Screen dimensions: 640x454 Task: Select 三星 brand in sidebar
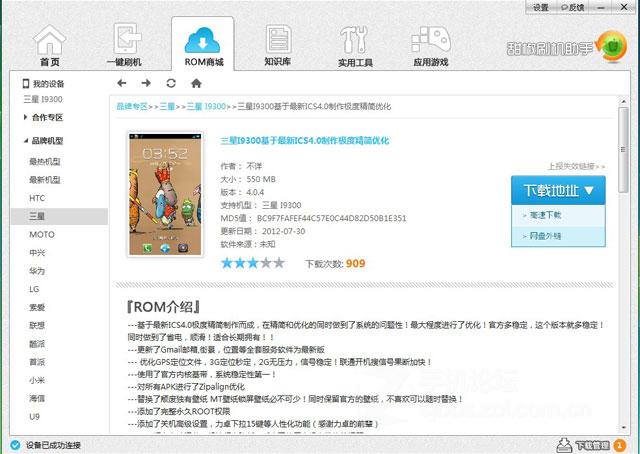pos(60,216)
